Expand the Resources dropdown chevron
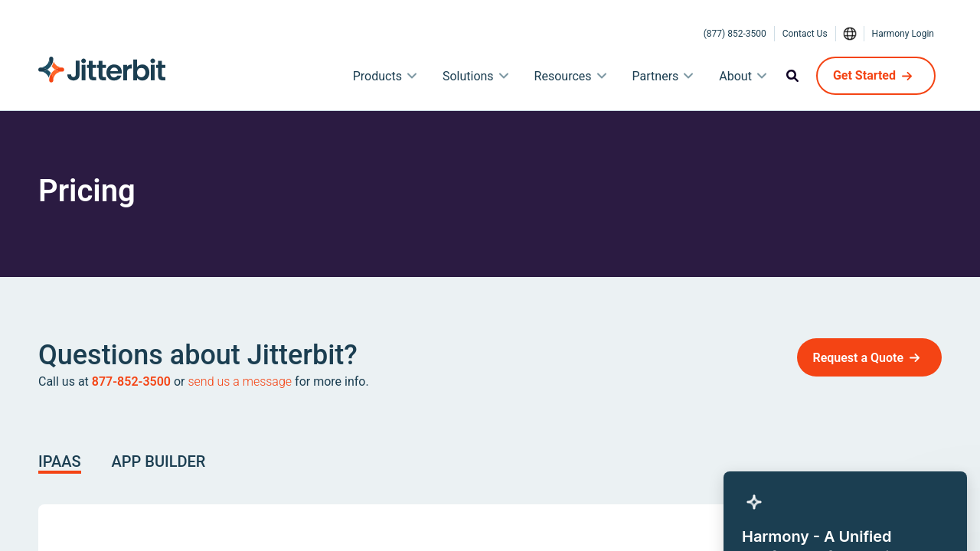The height and width of the screenshot is (551, 980). click(602, 76)
